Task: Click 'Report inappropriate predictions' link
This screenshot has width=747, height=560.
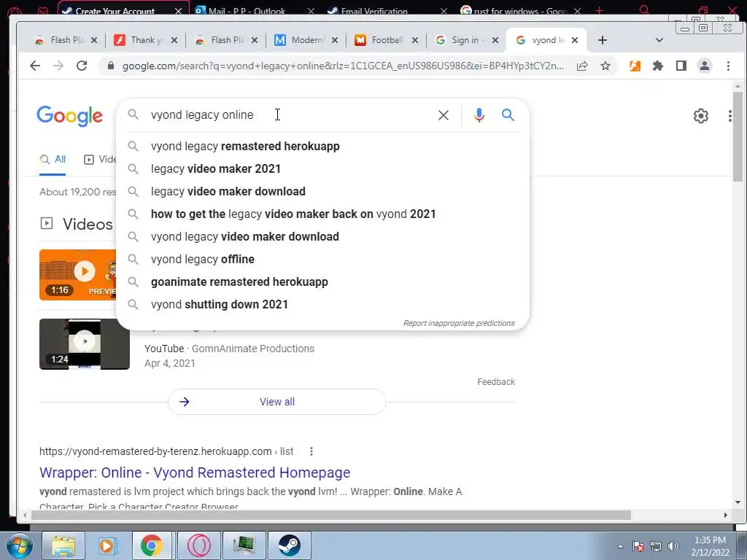Action: coord(459,323)
